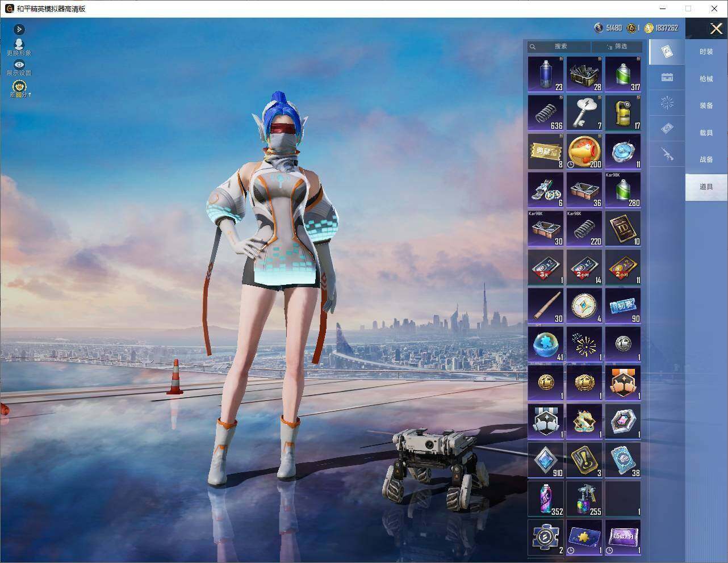The height and width of the screenshot is (563, 728).
Task: Select the fireworks item
Action: click(x=584, y=344)
